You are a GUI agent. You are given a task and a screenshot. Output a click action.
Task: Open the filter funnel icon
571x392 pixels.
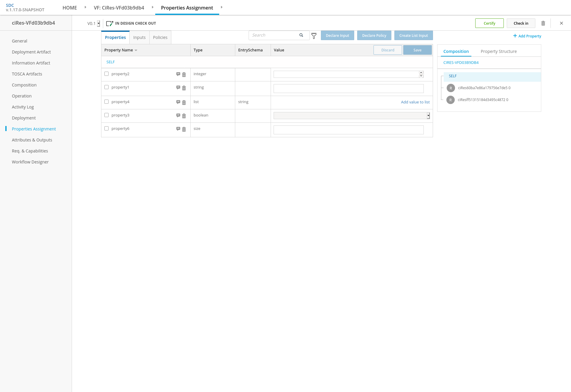pyautogui.click(x=314, y=36)
